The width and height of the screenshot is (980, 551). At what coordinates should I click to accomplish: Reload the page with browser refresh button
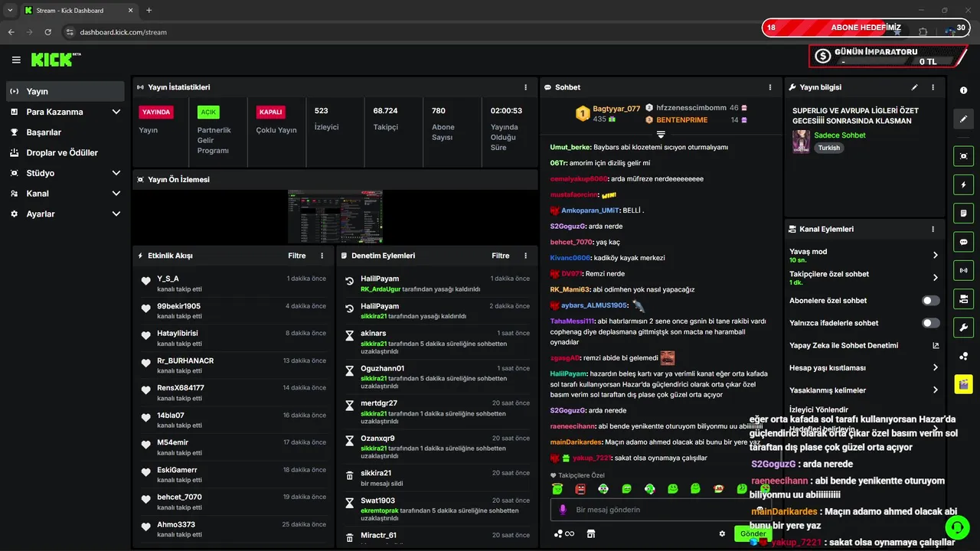tap(47, 32)
